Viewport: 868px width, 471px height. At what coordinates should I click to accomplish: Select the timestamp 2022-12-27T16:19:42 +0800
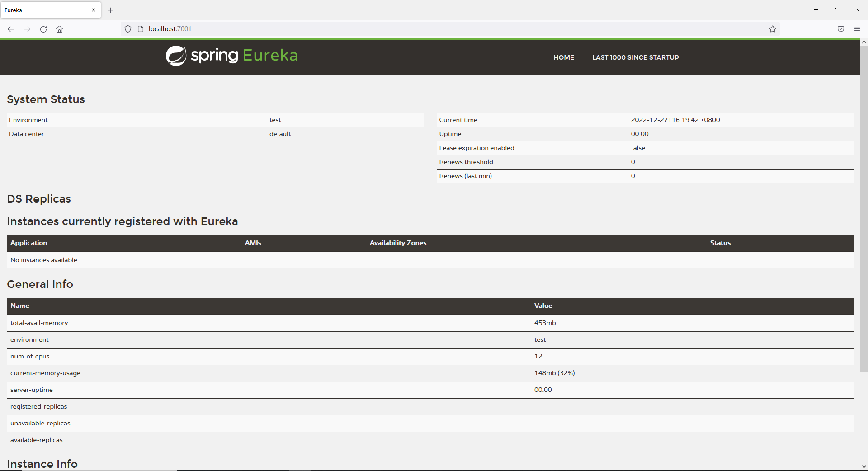click(x=675, y=120)
